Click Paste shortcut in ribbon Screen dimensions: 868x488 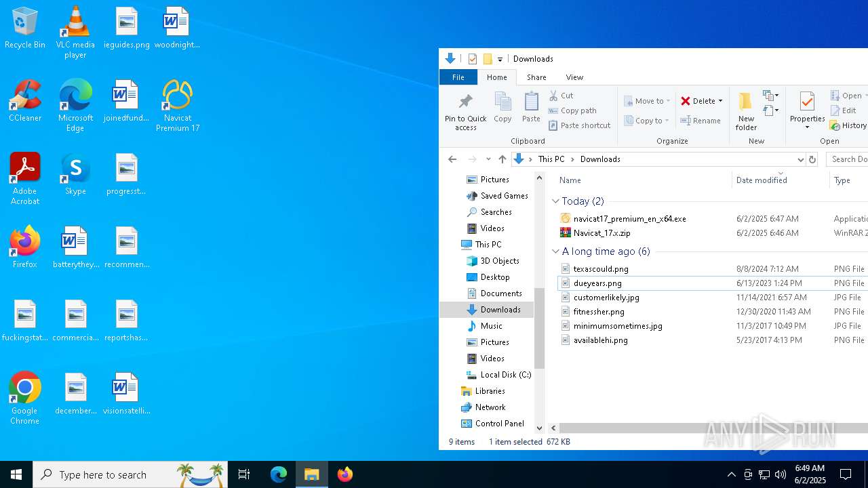coord(580,125)
